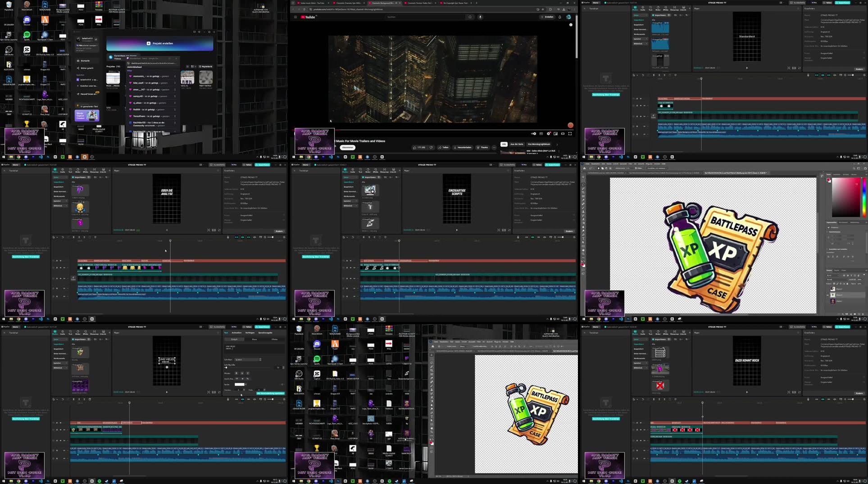868x484 pixels.
Task: Open Menü dropdown in 'UND VIELES MEHR' CapCut
Action: (16, 327)
